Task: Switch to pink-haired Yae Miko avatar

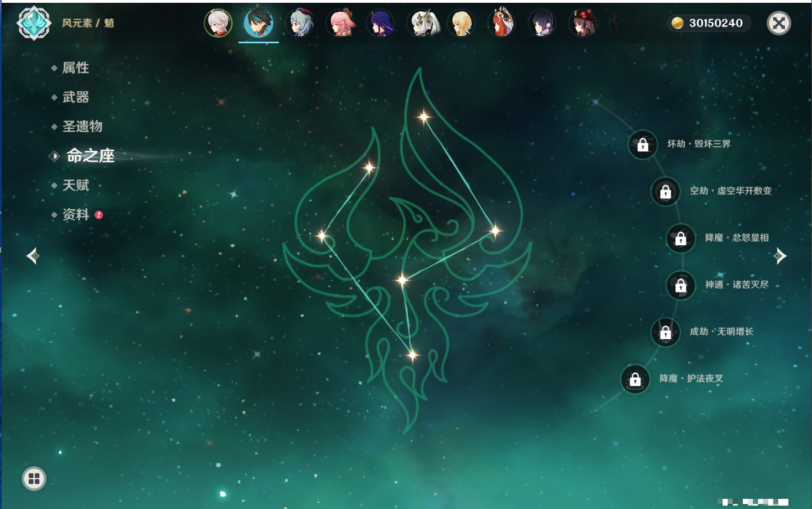Action: (x=340, y=23)
